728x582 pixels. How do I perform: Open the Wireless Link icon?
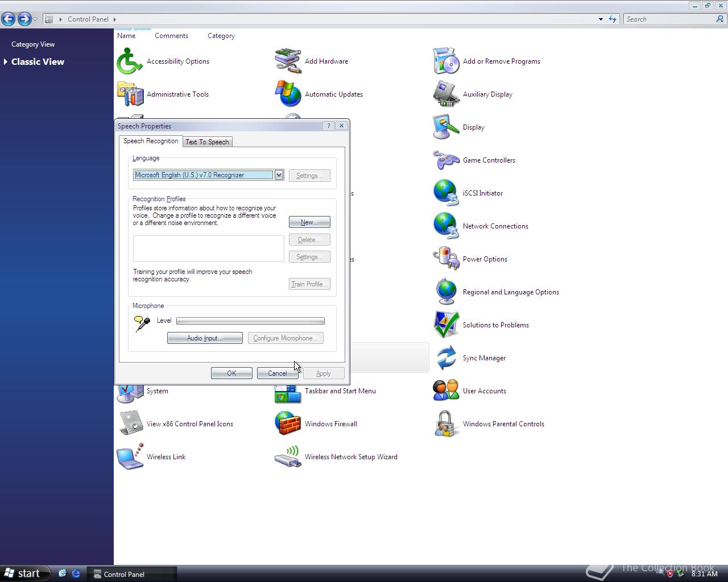coord(130,457)
